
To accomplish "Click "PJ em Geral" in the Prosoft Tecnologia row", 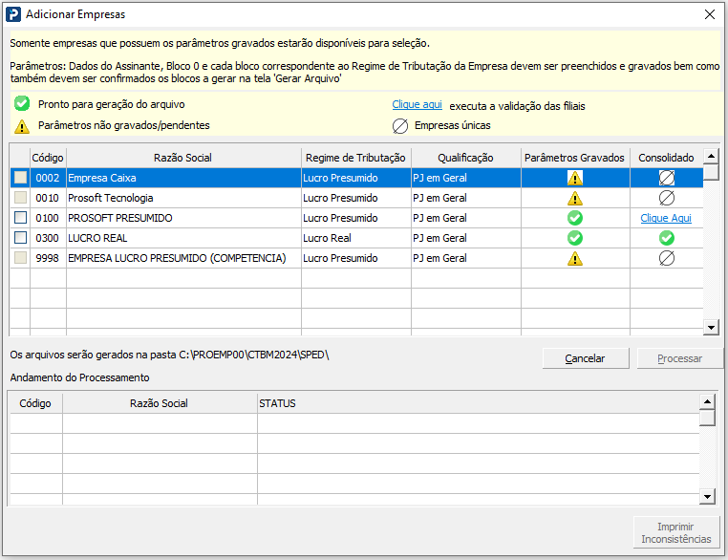I will (x=465, y=198).
